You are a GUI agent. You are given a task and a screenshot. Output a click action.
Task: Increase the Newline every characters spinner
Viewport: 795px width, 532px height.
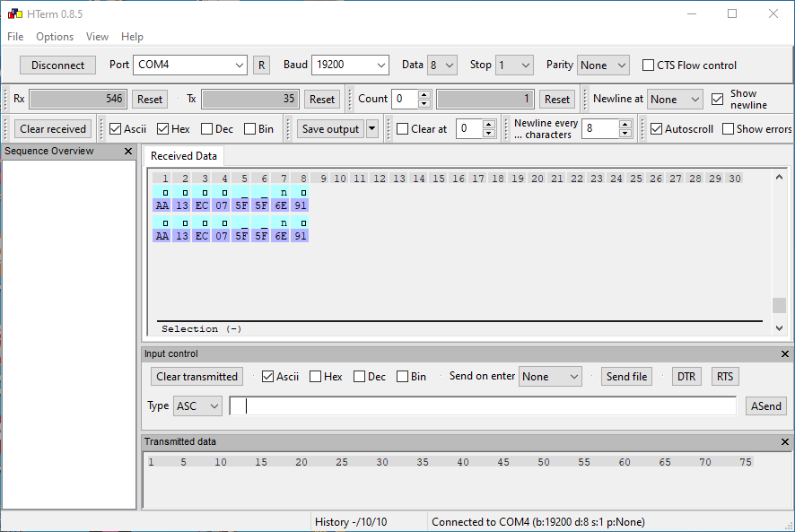(625, 125)
